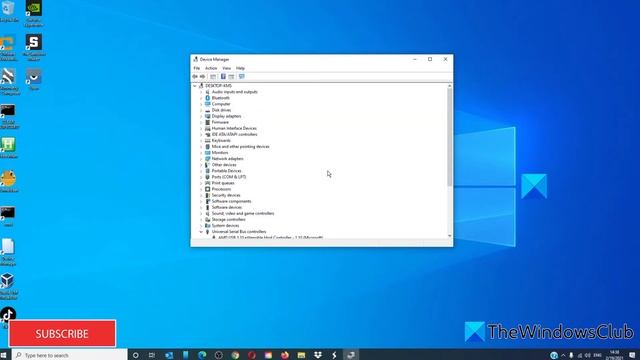Open Google Chrome from the taskbar
This screenshot has width=640, height=360.
pos(235,355)
